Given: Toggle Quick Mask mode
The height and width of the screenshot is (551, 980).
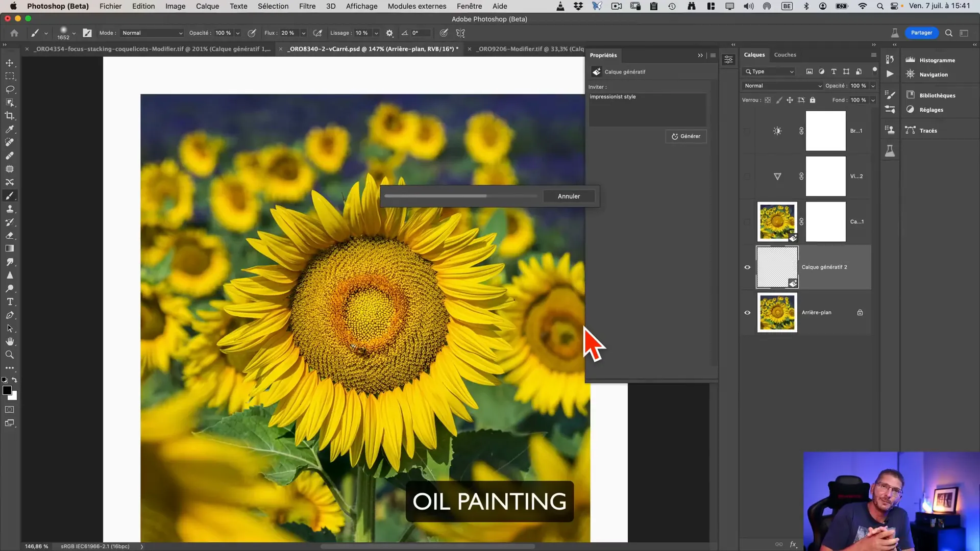Looking at the screenshot, I should click(10, 410).
